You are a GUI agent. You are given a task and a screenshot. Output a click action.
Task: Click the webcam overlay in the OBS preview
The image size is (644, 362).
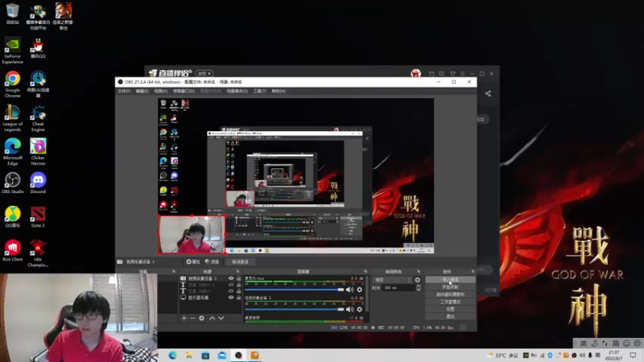pos(192,234)
